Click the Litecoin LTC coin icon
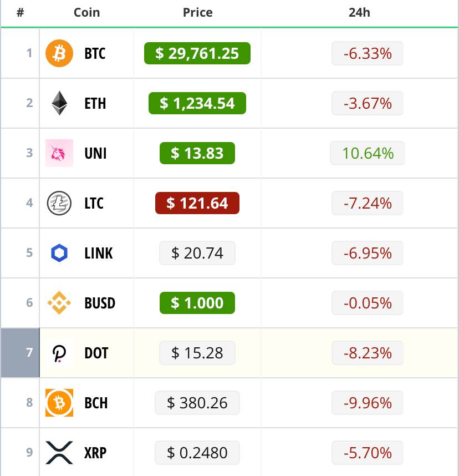Viewport: 459px width, 476px height. pyautogui.click(x=59, y=203)
